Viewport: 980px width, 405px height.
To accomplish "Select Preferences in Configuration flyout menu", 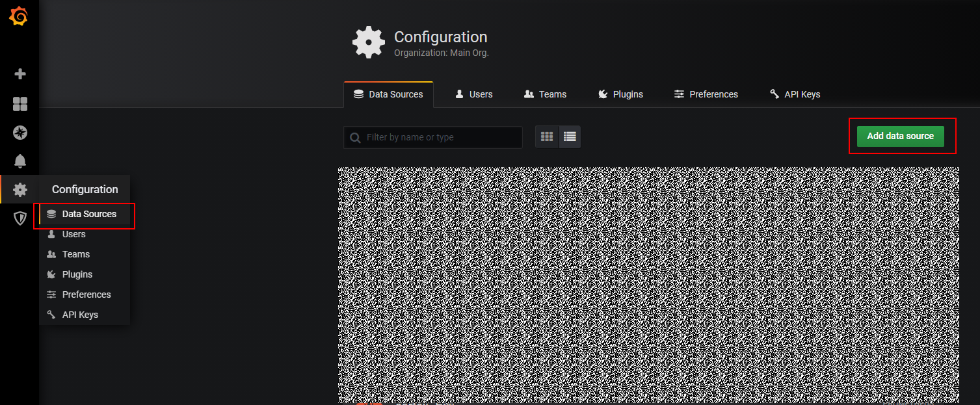I will pos(86,294).
